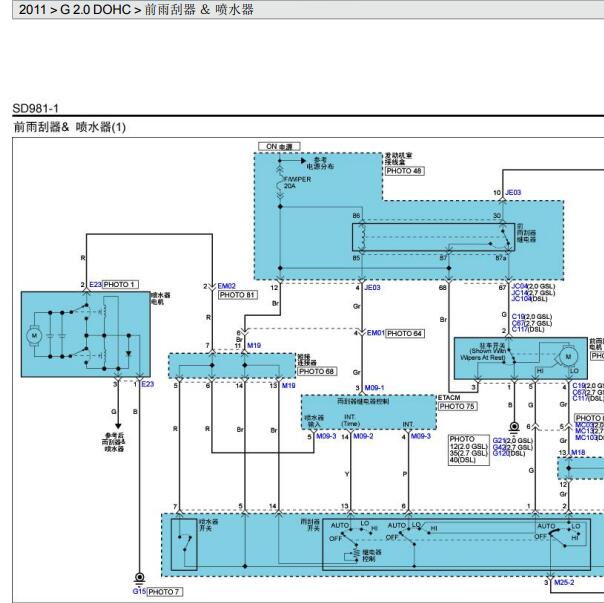Viewport: 604px width, 603px height.
Task: Open the G120 (DSL) ground link
Action: click(x=501, y=453)
